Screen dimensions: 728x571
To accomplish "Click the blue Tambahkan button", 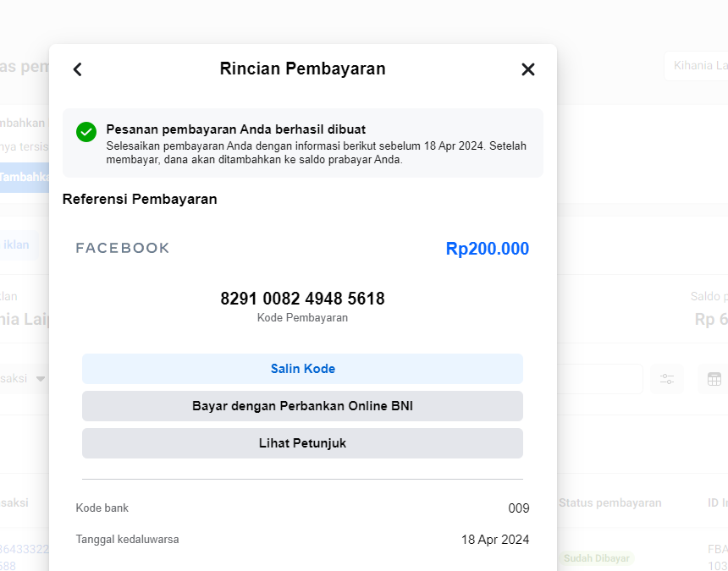I will tap(24, 178).
